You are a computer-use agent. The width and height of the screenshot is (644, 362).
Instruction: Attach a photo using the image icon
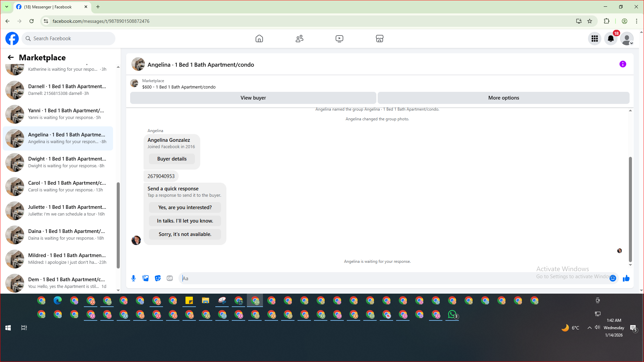point(146,278)
